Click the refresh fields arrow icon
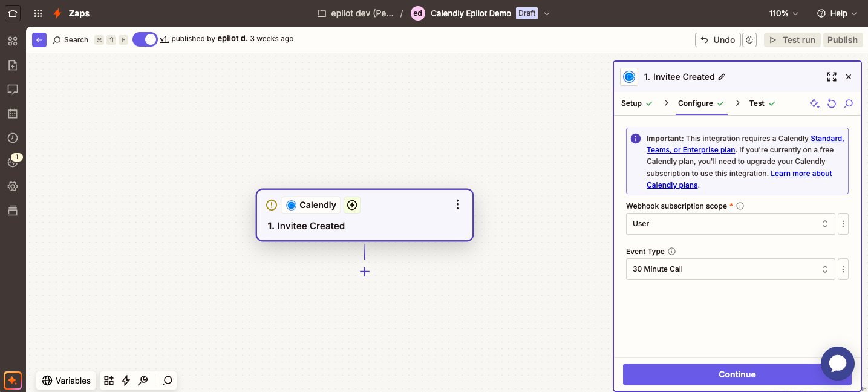The width and height of the screenshot is (868, 392). click(x=832, y=103)
